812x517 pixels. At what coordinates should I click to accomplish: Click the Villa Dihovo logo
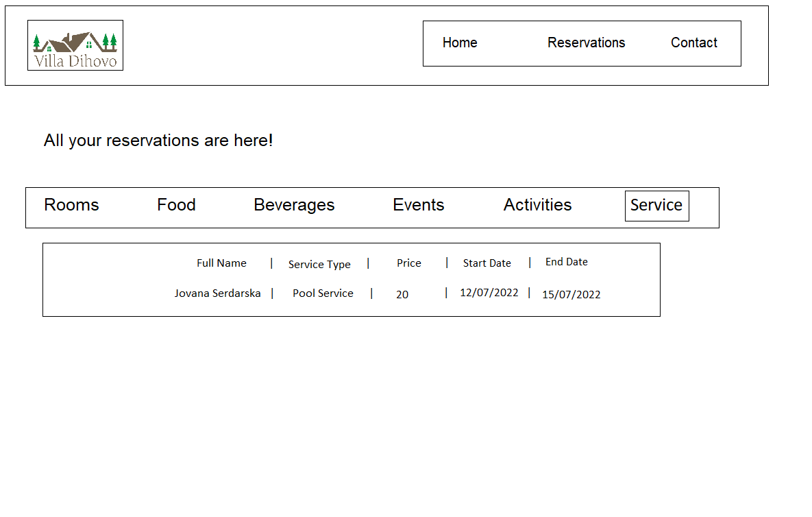tap(75, 45)
